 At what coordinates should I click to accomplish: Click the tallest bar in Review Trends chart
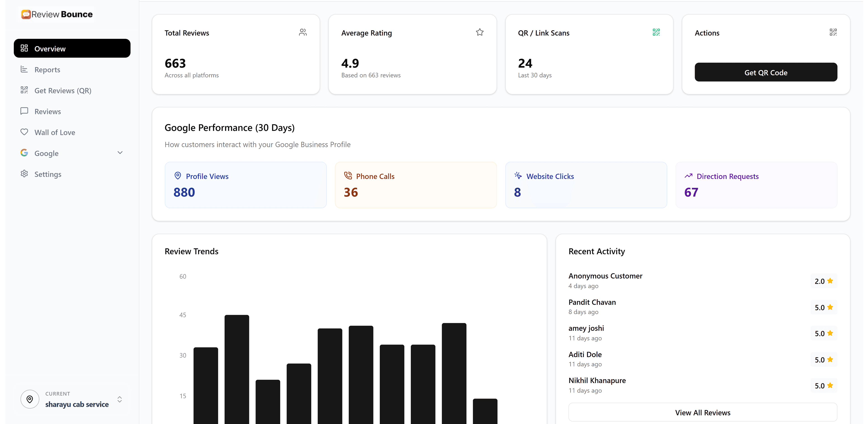(x=237, y=369)
